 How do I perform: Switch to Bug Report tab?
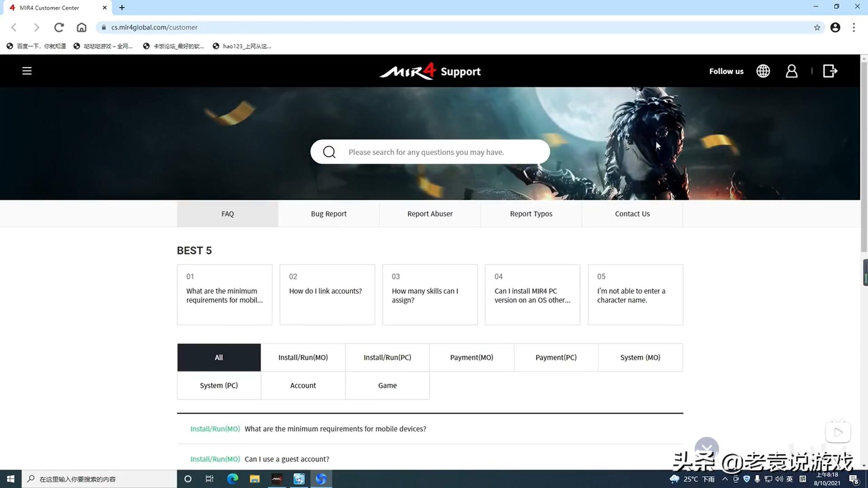pyautogui.click(x=329, y=214)
